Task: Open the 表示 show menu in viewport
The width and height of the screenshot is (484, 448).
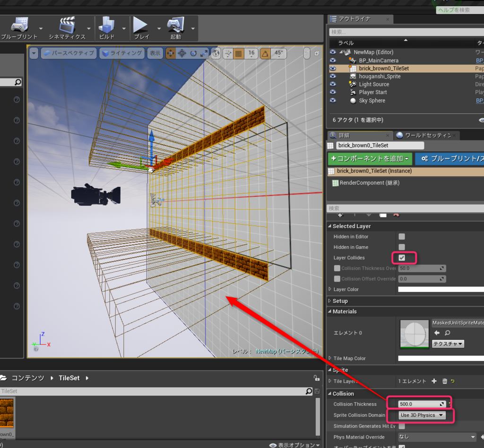Action: click(155, 53)
